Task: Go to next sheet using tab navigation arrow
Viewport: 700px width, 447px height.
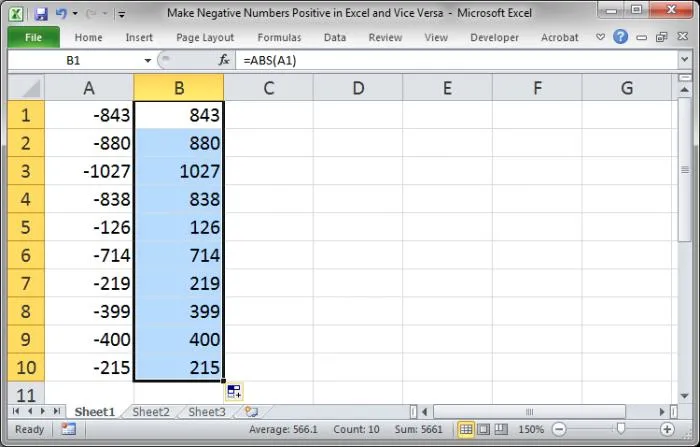Action: [x=43, y=411]
